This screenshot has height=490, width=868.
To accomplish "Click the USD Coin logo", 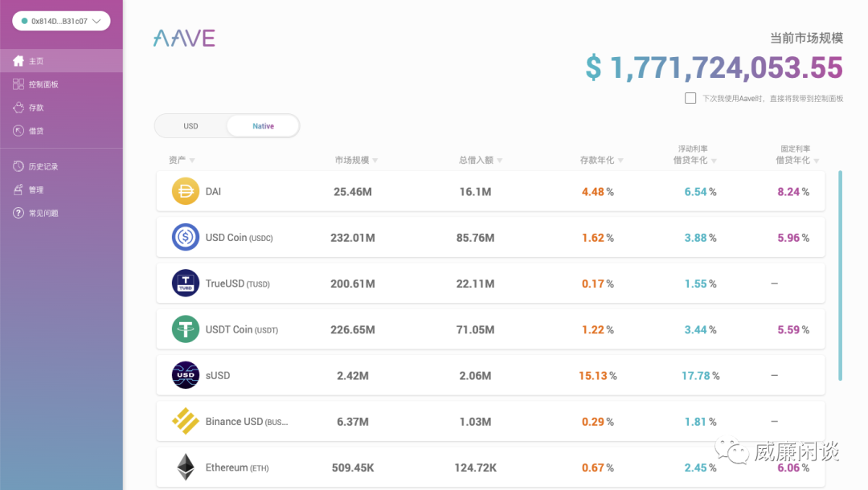I will point(186,237).
